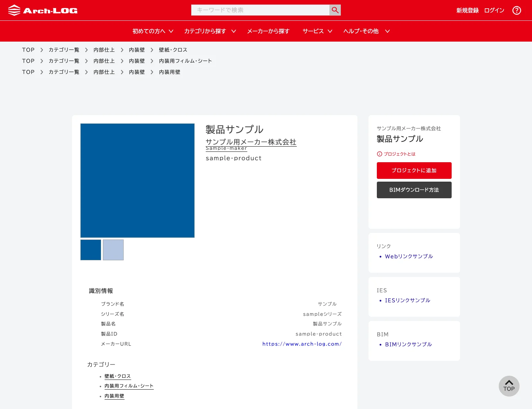Click the 内装用壁 category list link
532x409 pixels.
(114, 396)
